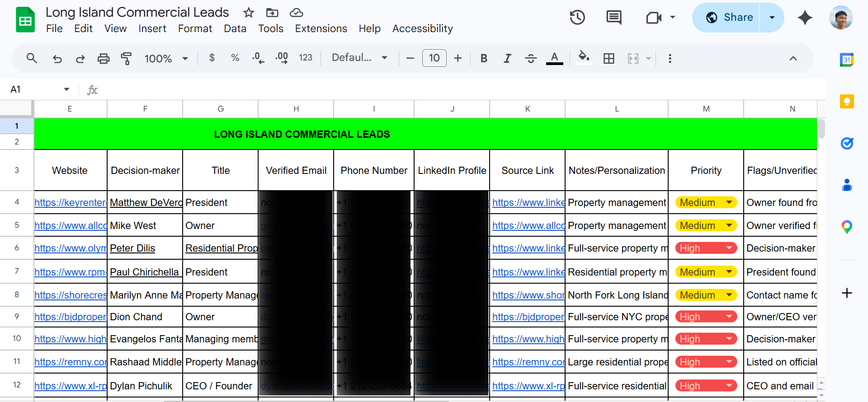Open the Extensions menu
This screenshot has height=402, width=868.
[321, 28]
